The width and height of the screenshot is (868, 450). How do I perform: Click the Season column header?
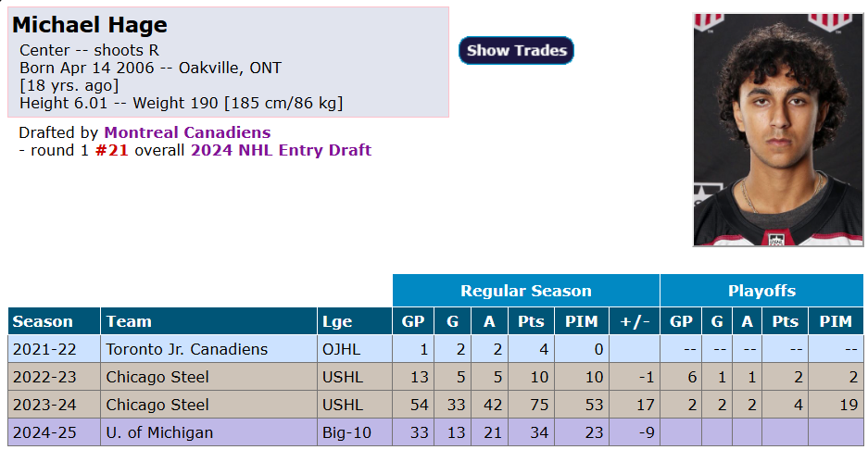pyautogui.click(x=43, y=321)
